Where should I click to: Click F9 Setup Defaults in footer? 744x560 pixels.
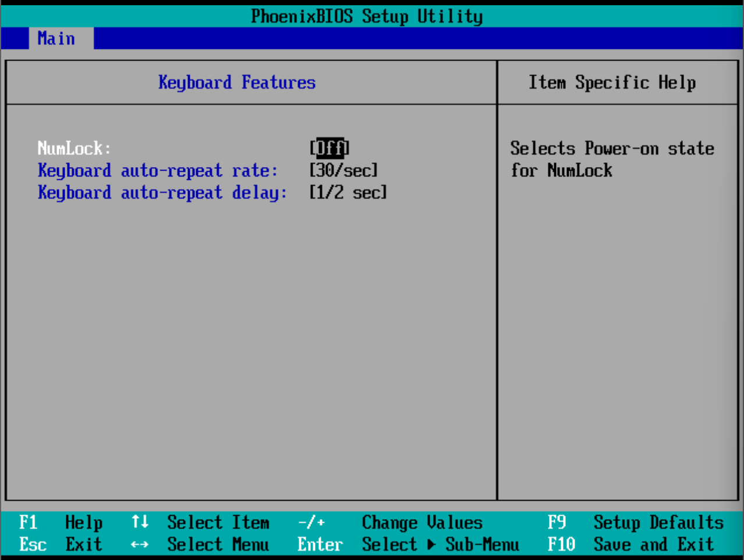(x=636, y=522)
